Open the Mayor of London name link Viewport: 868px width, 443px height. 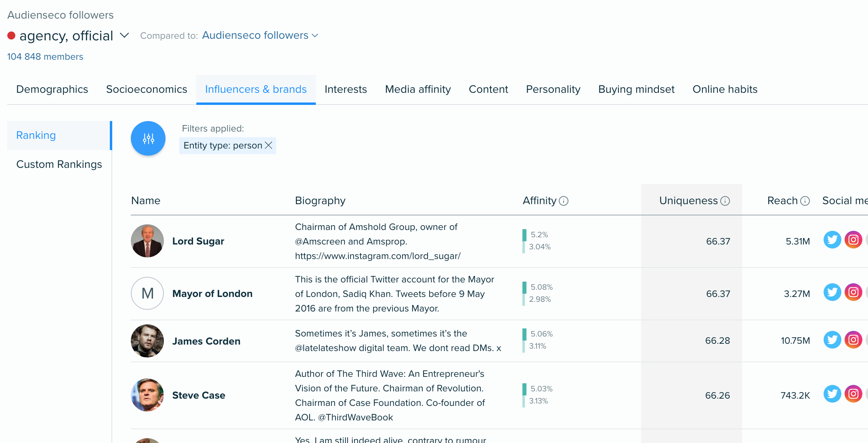[x=212, y=294]
